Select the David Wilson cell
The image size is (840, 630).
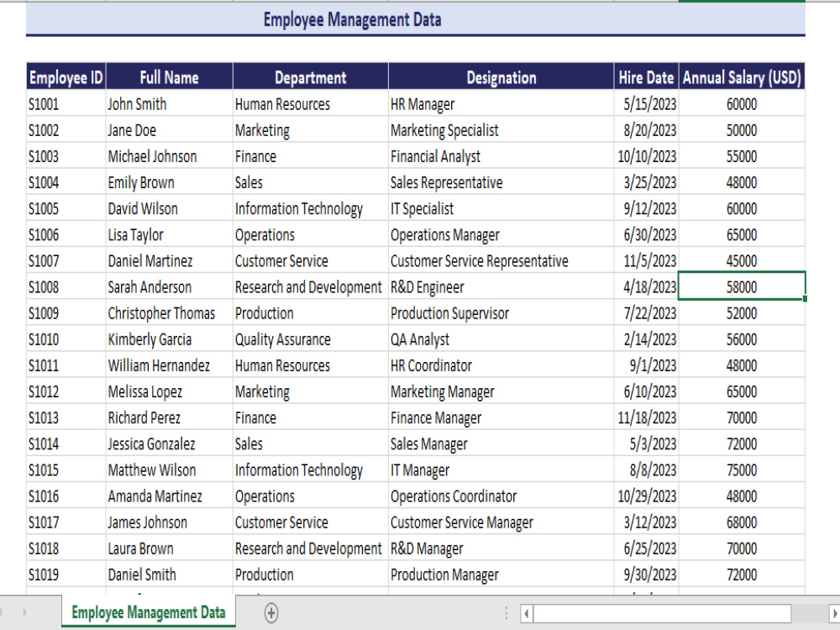coord(170,208)
